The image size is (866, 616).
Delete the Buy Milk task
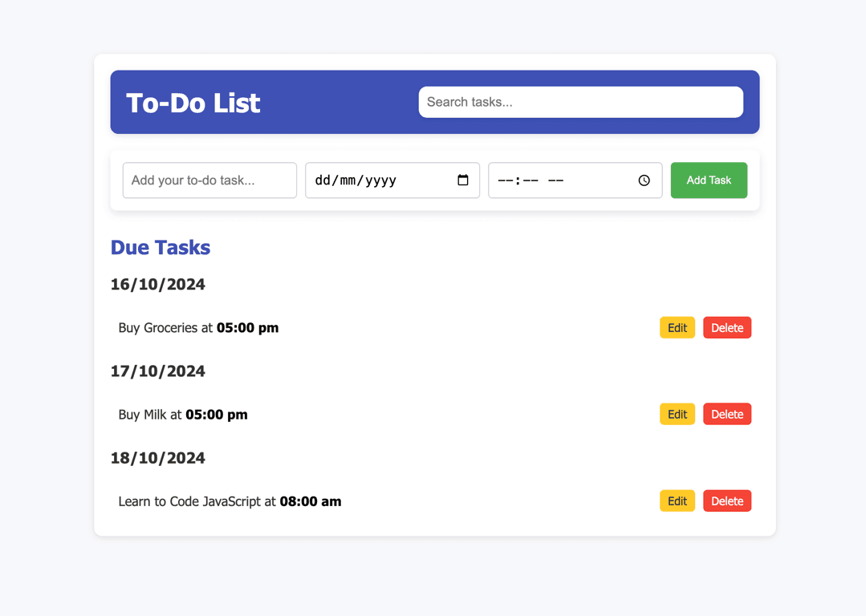coord(727,414)
